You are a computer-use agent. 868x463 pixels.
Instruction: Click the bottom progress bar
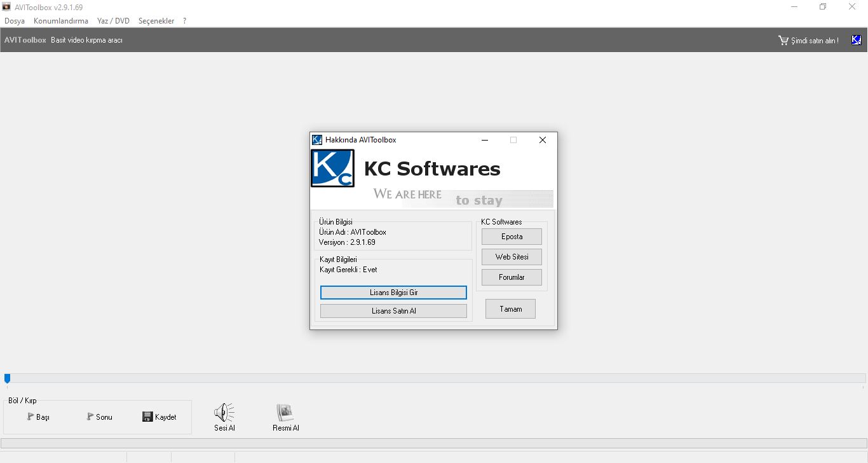(x=434, y=443)
